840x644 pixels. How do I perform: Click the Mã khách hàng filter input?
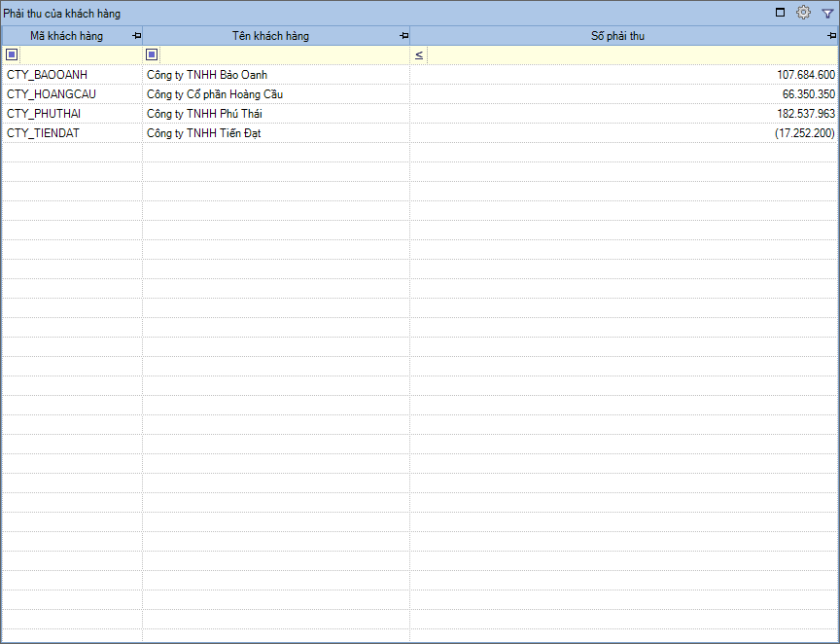tap(80, 55)
